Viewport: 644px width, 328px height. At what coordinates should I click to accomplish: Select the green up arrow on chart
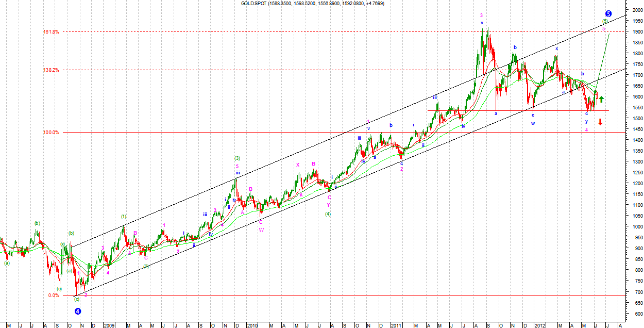(601, 99)
